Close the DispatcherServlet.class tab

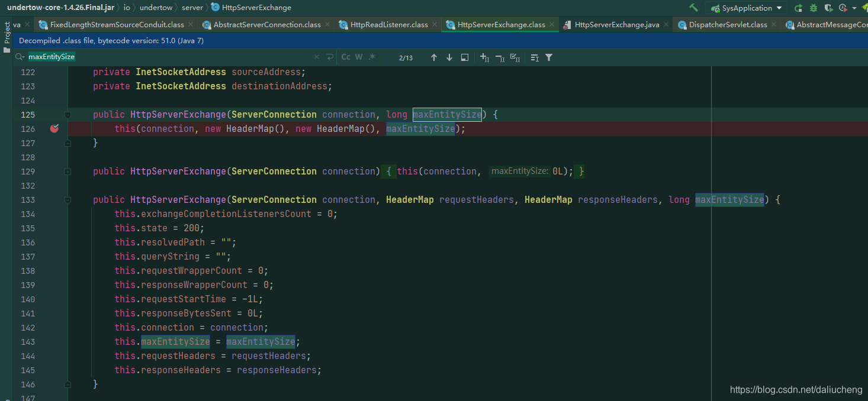[774, 25]
